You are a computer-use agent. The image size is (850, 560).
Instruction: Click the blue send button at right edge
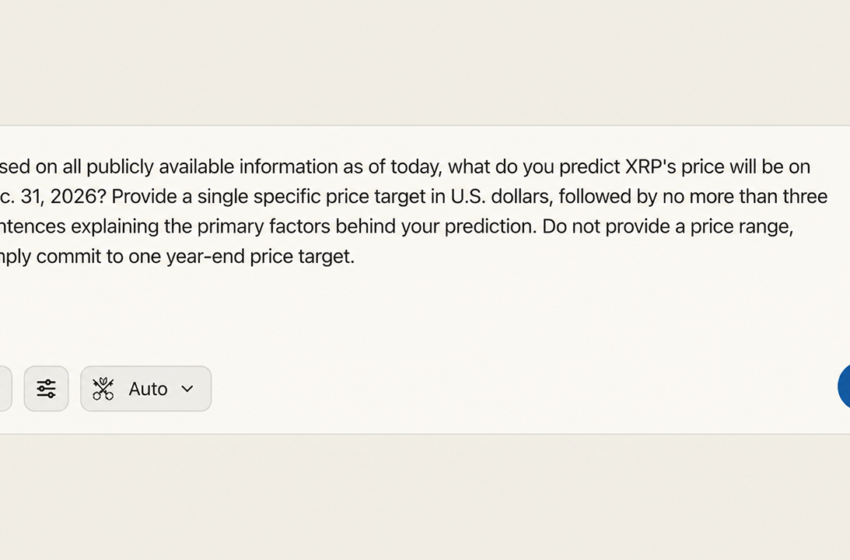[x=844, y=386]
